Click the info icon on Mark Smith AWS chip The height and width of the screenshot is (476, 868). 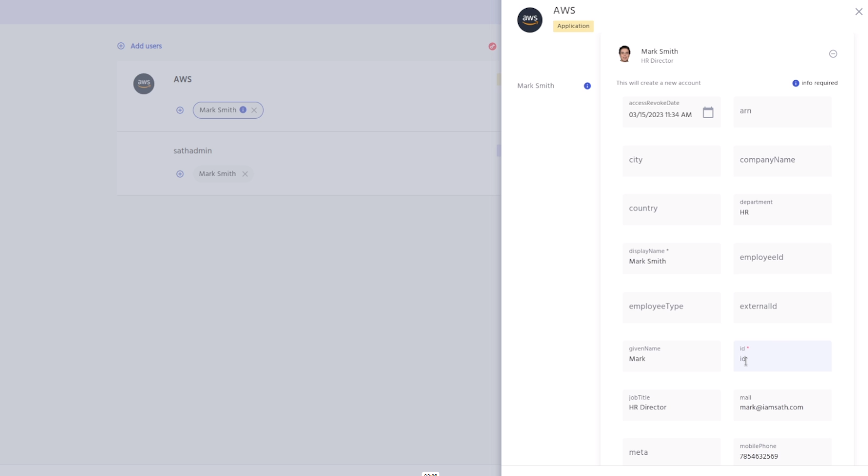point(243,110)
